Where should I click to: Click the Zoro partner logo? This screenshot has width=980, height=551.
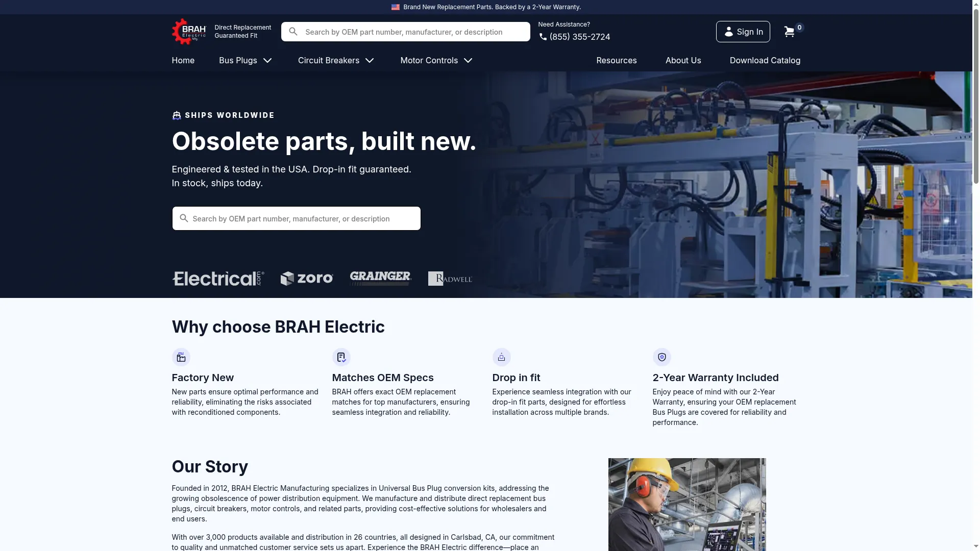click(x=307, y=279)
